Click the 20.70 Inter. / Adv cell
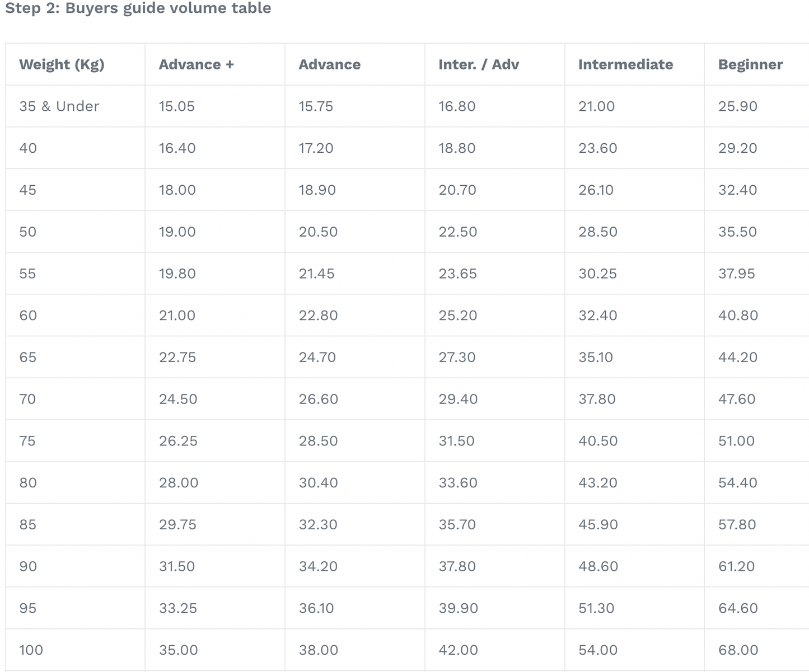The height and width of the screenshot is (672, 809). [457, 190]
